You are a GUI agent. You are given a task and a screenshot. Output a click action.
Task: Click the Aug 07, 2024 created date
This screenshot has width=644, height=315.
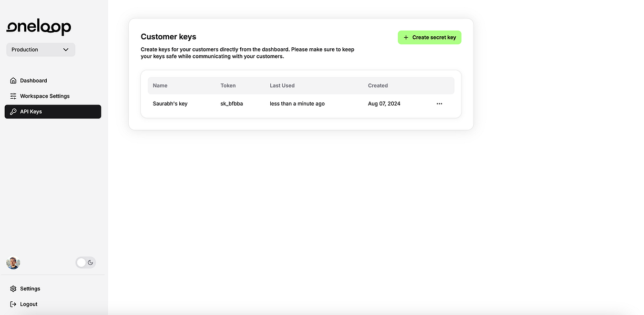pos(384,104)
